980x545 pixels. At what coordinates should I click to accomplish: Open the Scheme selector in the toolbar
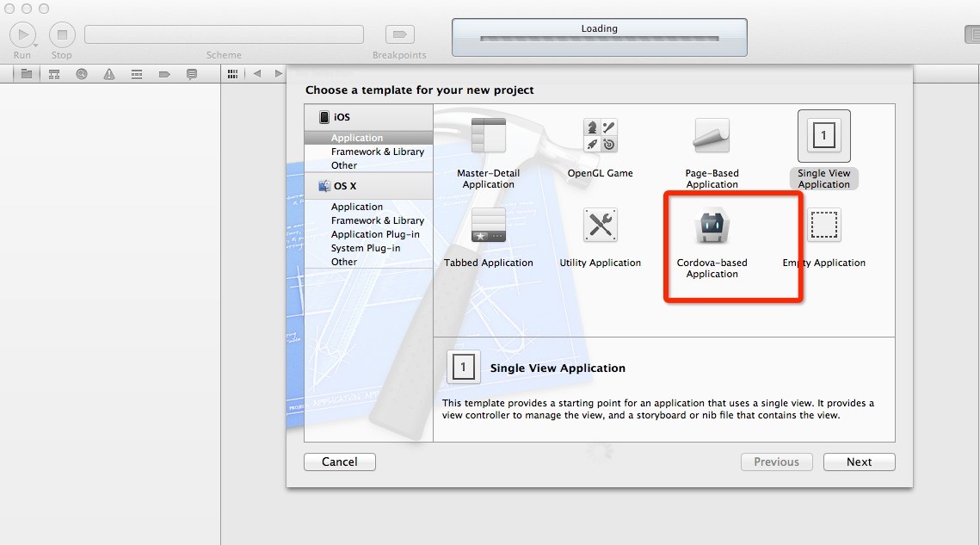coord(224,34)
